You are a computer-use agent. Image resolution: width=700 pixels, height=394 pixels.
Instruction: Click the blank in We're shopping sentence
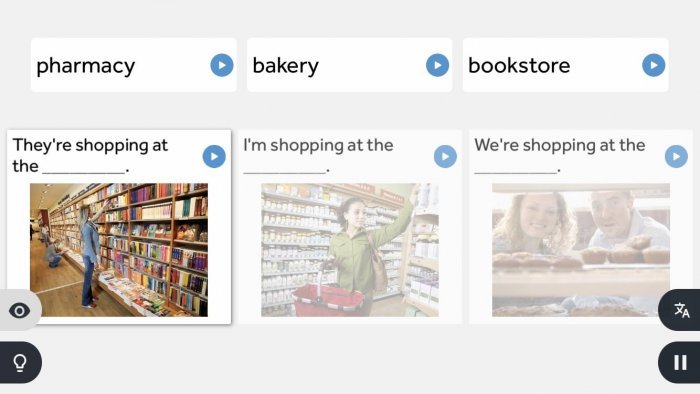coord(516,169)
